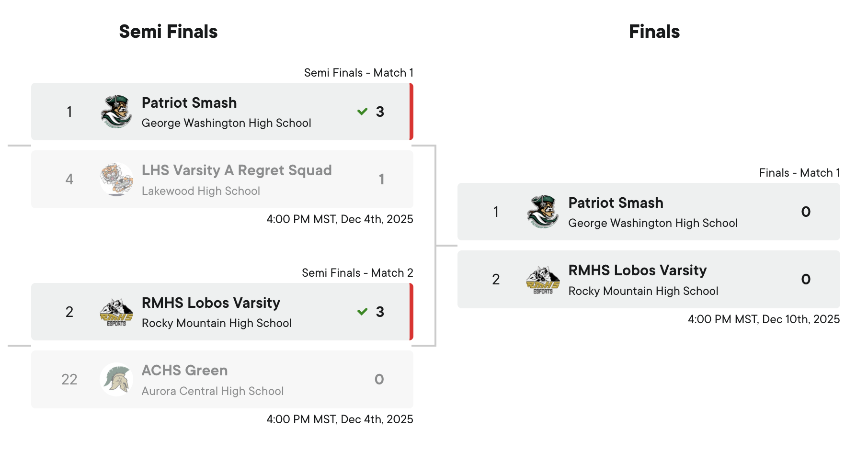Open ACHS Green team name
The width and height of the screenshot is (868, 451).
coord(184,371)
